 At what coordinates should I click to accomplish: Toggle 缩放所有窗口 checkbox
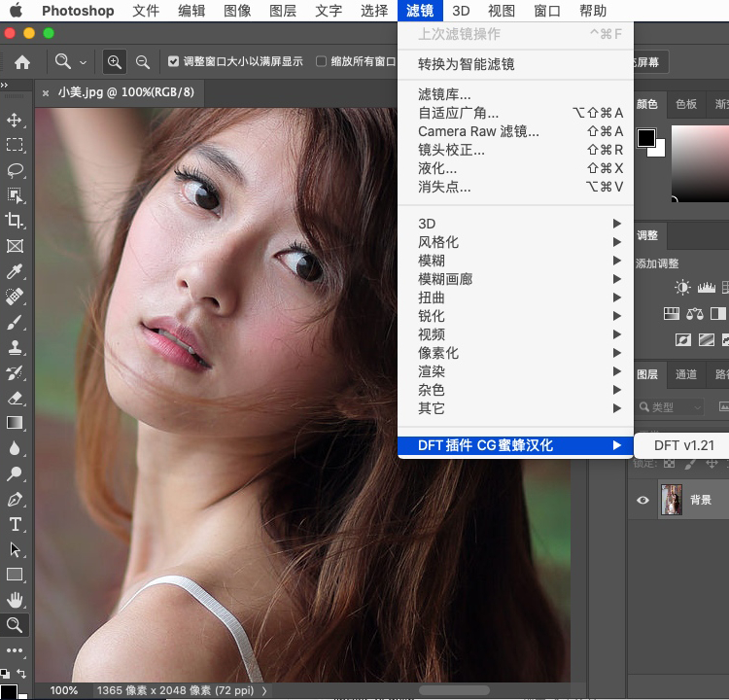click(321, 61)
